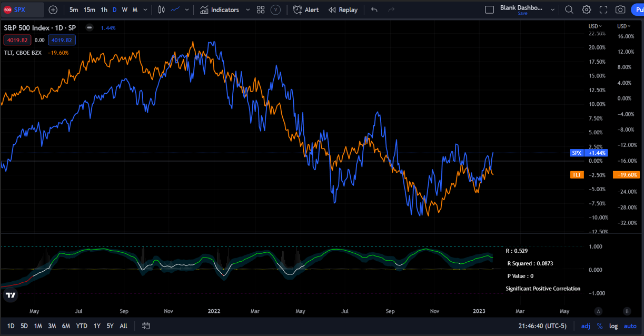The height and width of the screenshot is (336, 644).
Task: Open the left price scale USD currency dropdown
Action: pos(596,26)
